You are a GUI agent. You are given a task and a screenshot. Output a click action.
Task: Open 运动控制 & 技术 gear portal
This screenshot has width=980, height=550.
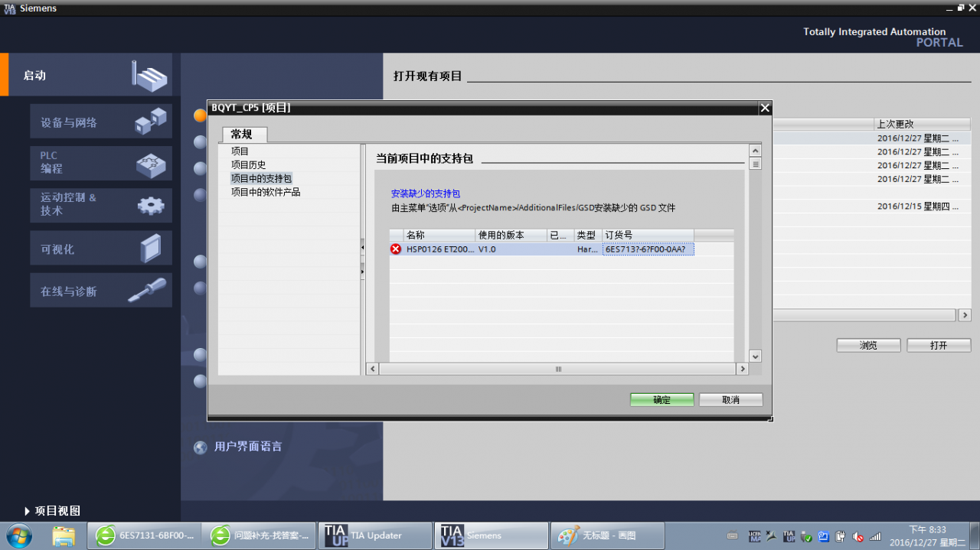(x=101, y=205)
